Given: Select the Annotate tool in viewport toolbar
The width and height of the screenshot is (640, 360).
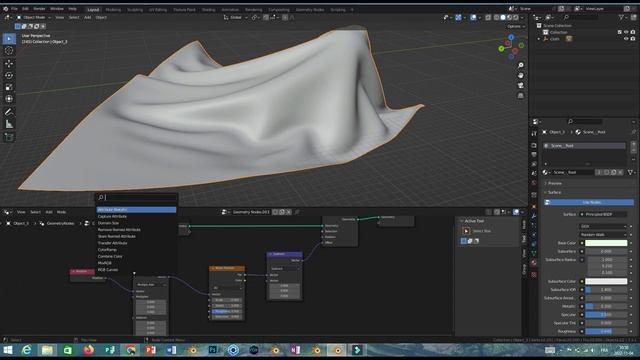Looking at the screenshot, I should (x=9, y=112).
